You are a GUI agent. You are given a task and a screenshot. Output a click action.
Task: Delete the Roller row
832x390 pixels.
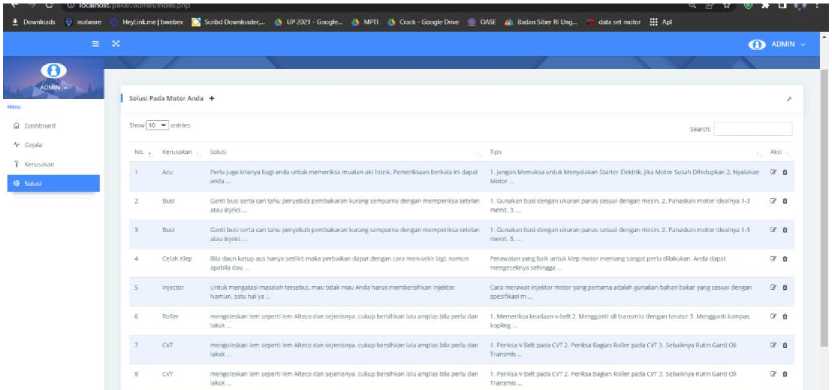[785, 316]
